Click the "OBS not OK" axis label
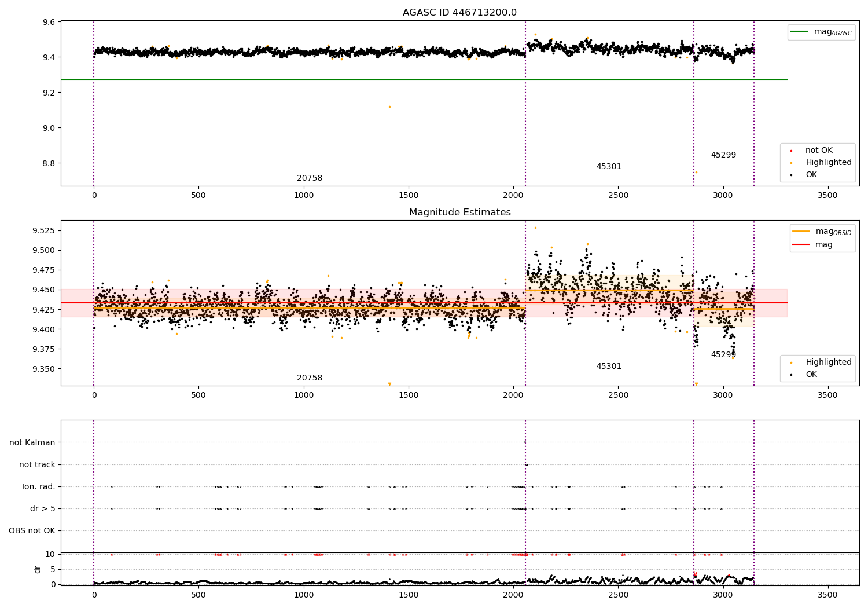The image size is (868, 608). tap(32, 530)
